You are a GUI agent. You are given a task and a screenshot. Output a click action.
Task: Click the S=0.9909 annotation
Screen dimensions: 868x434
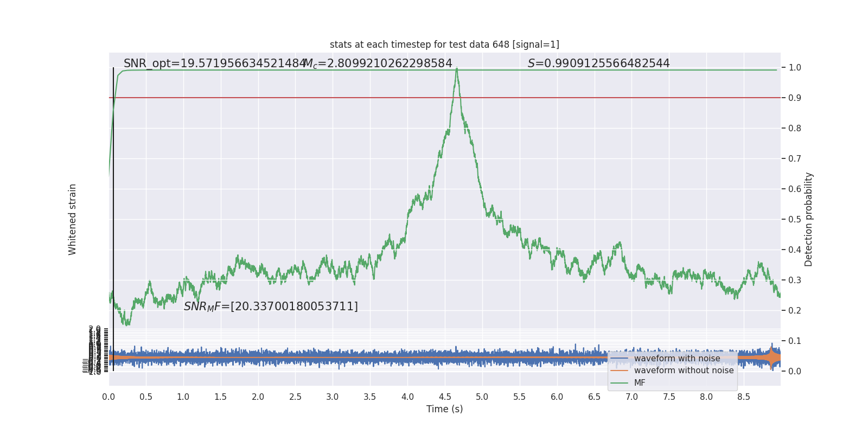[x=598, y=63]
